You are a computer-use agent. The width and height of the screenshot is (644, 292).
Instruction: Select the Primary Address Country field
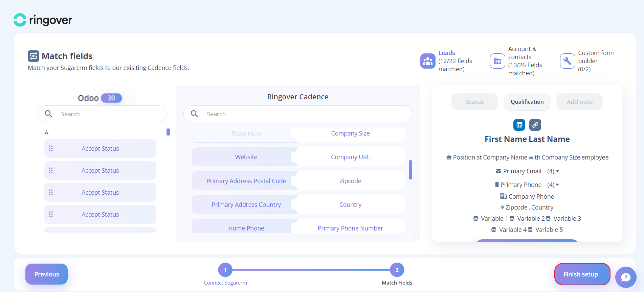[x=246, y=205]
